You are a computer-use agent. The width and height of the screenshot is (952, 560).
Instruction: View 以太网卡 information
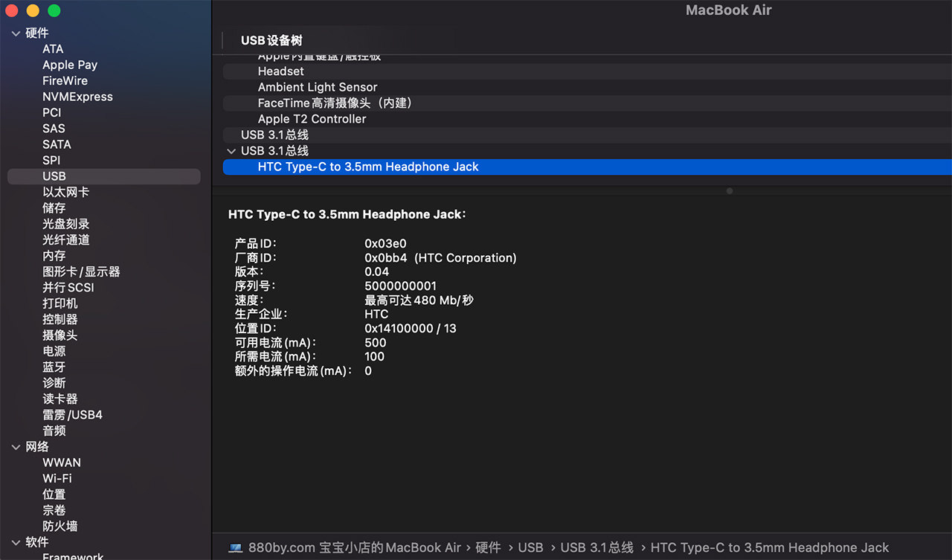[65, 192]
